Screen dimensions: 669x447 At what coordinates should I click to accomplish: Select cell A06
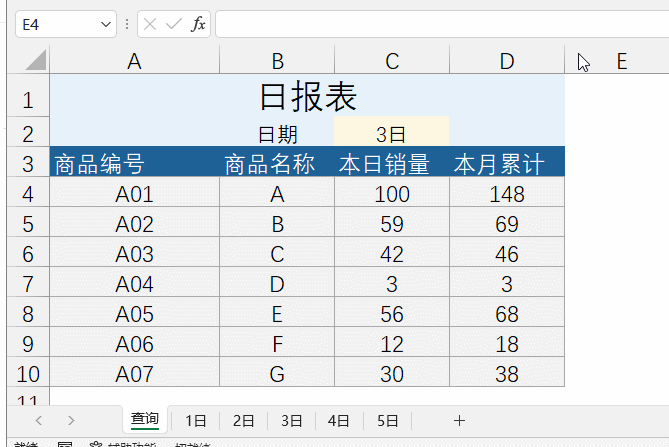[134, 342]
